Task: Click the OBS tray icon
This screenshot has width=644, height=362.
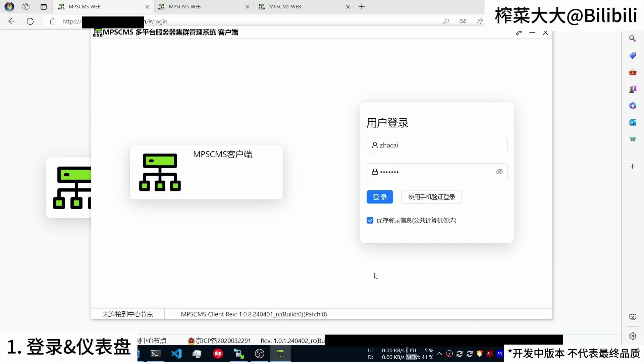Action: [x=449, y=354]
